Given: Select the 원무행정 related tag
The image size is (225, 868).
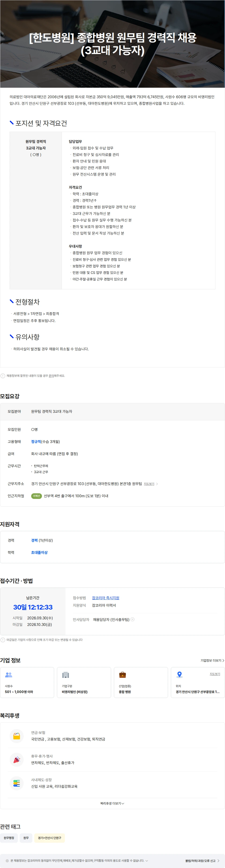Looking at the screenshot, I should tap(9, 838).
